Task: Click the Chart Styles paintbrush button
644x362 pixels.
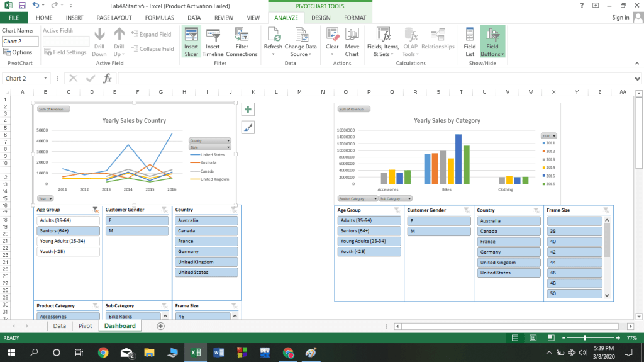Action: [248, 128]
